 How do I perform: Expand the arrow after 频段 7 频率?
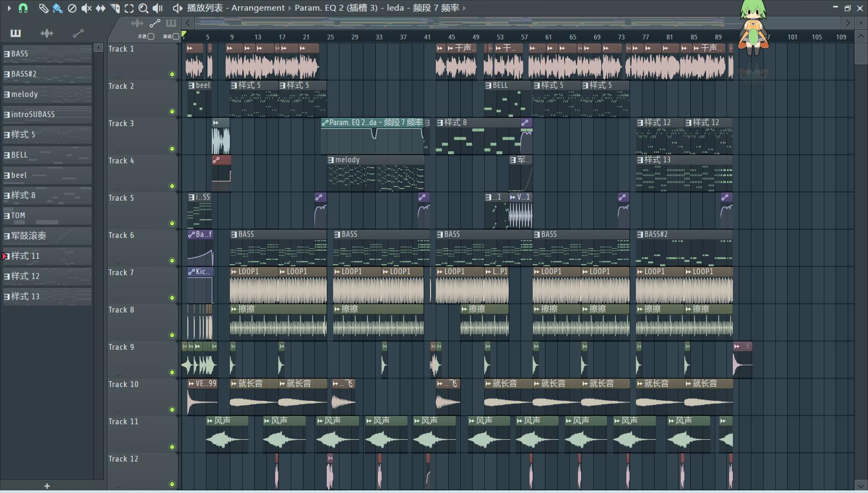464,8
